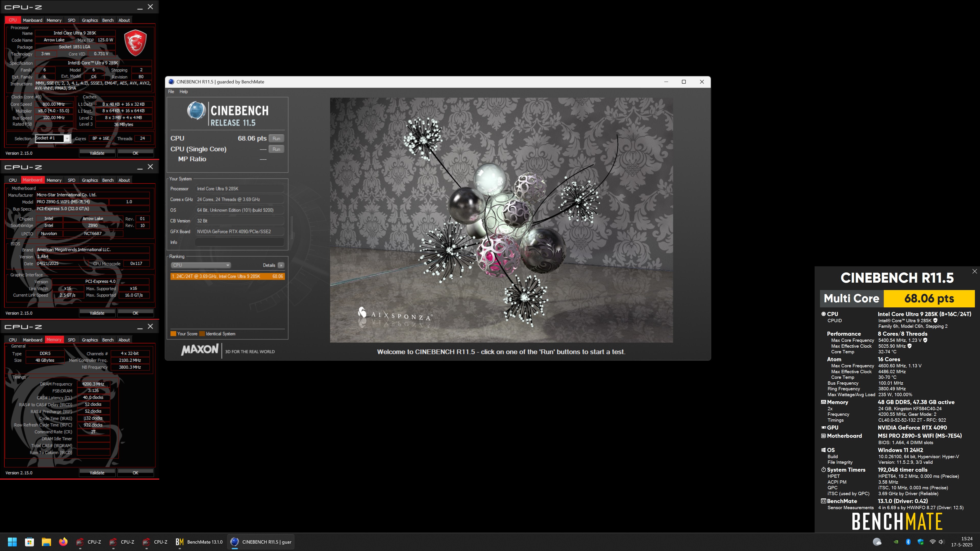Open Mainboard tab in bottom CPU-Z Memory window
The width and height of the screenshot is (980, 551).
(x=32, y=340)
